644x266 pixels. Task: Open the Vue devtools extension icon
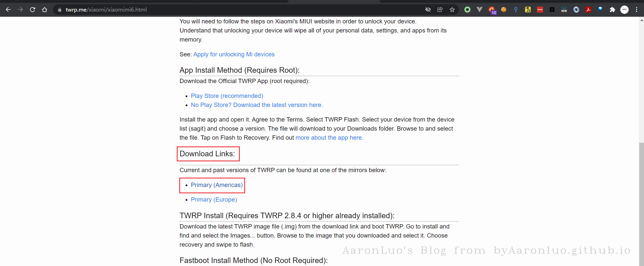[x=479, y=10]
